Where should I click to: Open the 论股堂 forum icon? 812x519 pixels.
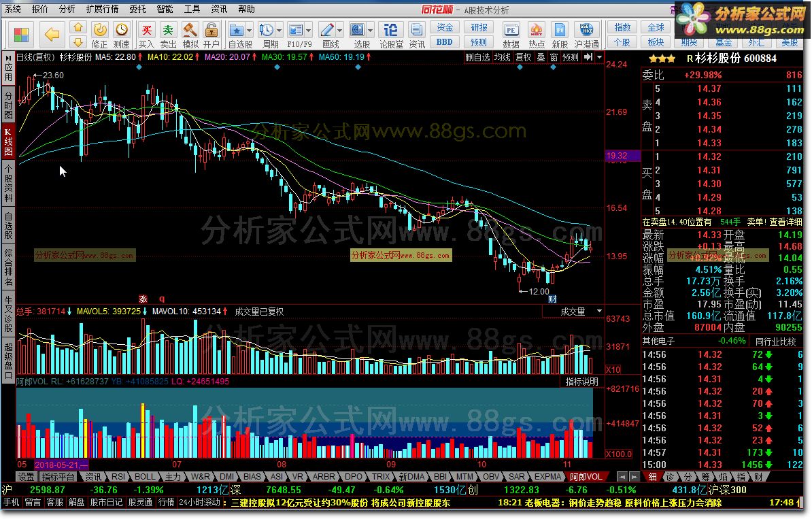[x=391, y=30]
